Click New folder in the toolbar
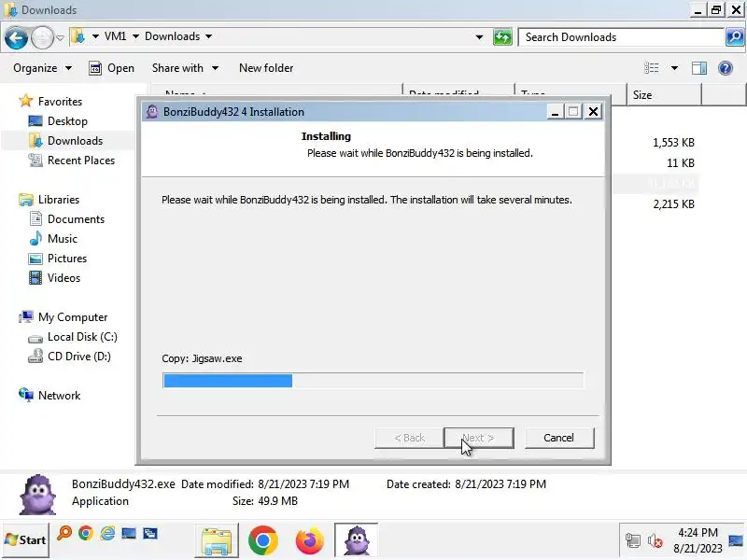 [266, 68]
